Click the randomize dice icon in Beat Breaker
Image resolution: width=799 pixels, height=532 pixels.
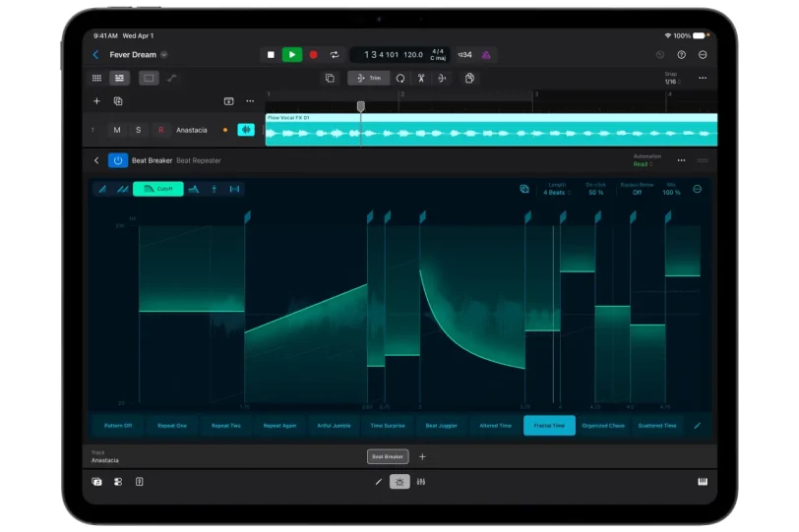(x=524, y=189)
